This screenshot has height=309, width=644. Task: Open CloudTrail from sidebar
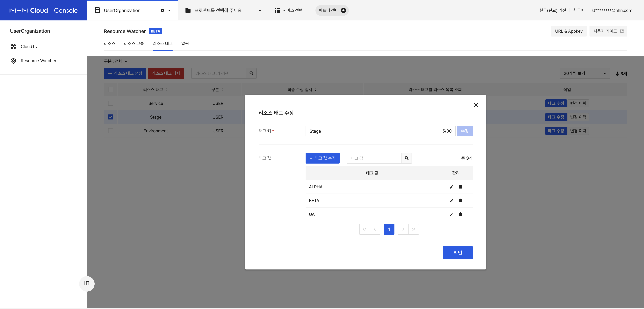(31, 47)
